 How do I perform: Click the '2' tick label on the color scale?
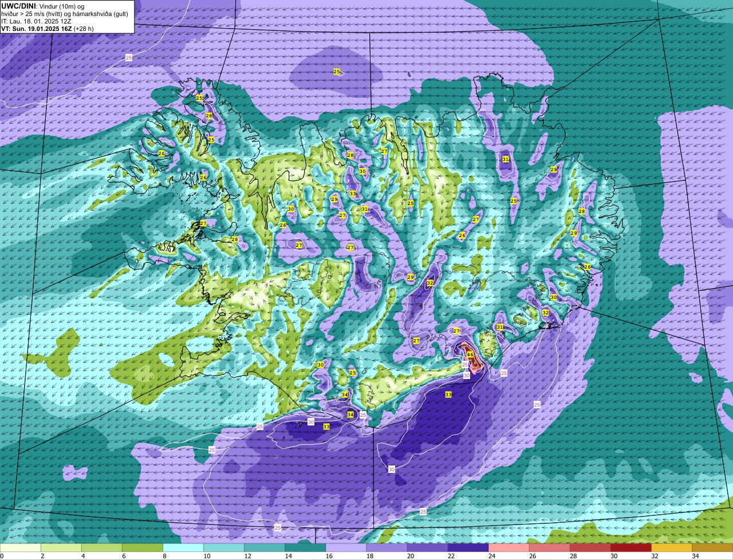click(42, 556)
